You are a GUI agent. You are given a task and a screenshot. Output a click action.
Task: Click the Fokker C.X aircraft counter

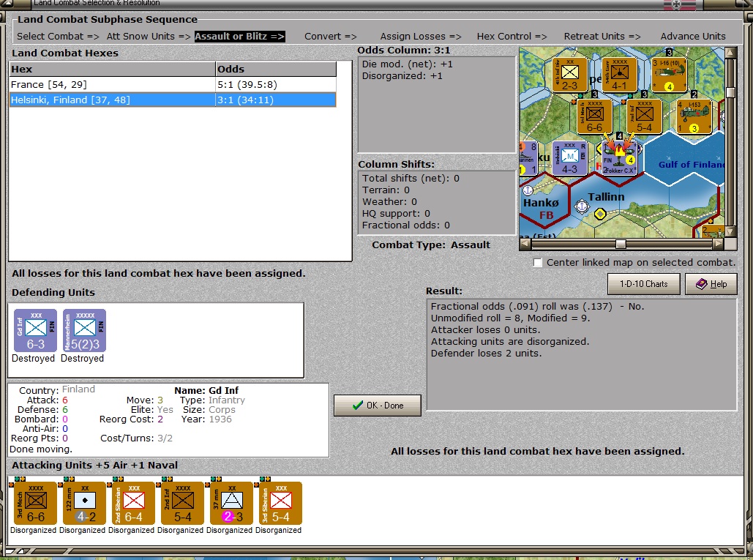620,160
